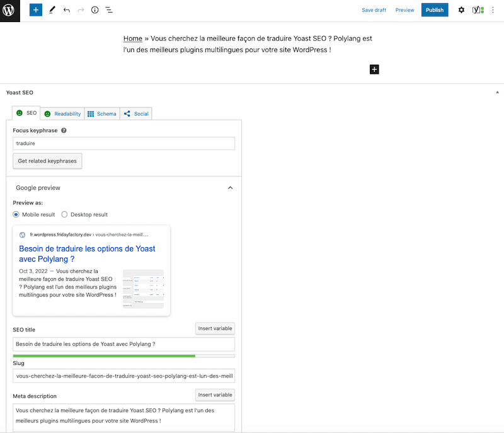Open the settings gear panel
The height and width of the screenshot is (433, 504).
coord(461,10)
